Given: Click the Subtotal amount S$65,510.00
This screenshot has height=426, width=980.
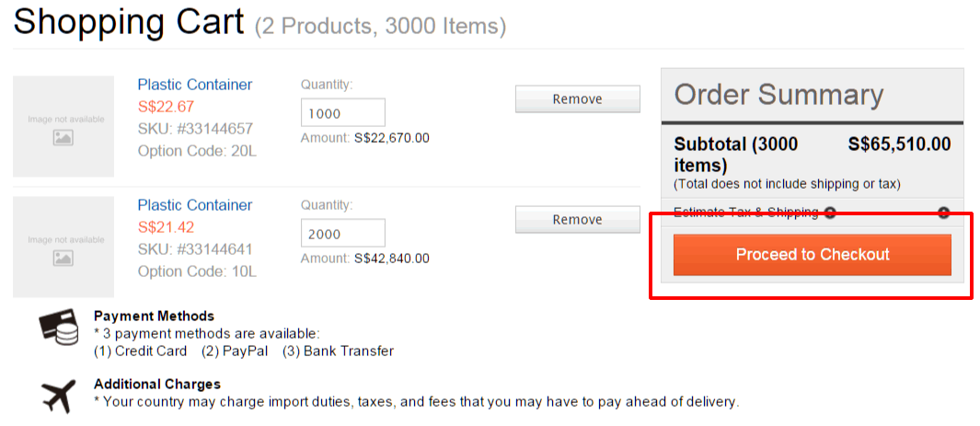Looking at the screenshot, I should (899, 144).
